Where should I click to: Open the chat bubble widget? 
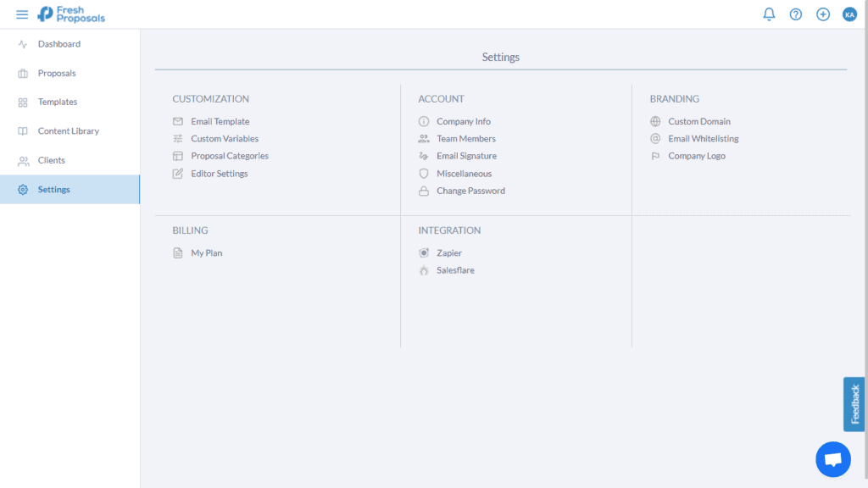(832, 458)
